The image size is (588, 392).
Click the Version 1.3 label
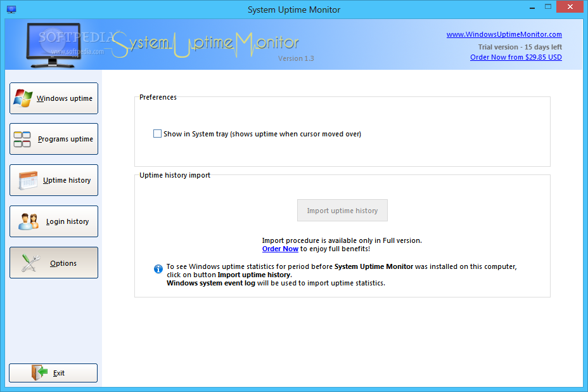[296, 58]
